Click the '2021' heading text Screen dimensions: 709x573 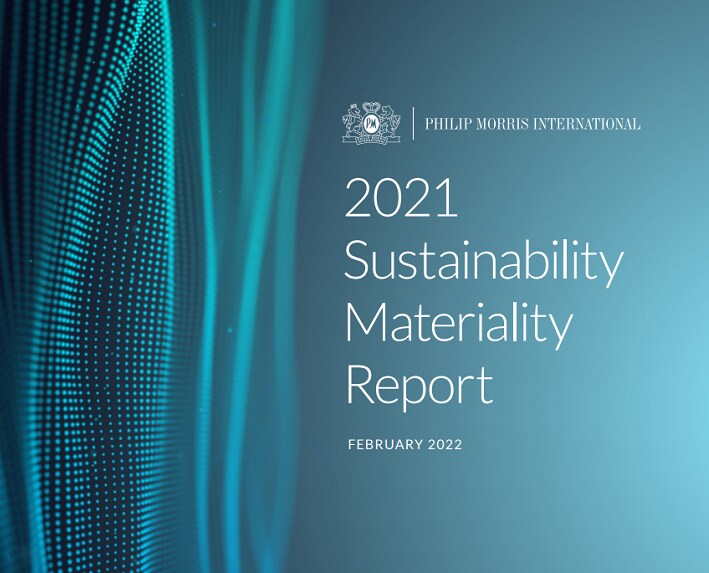click(x=402, y=198)
